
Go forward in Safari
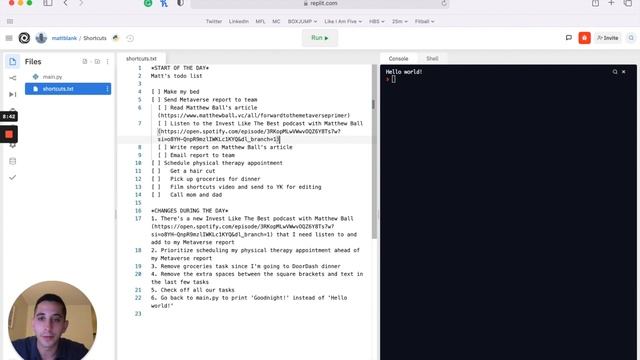coord(81,3)
